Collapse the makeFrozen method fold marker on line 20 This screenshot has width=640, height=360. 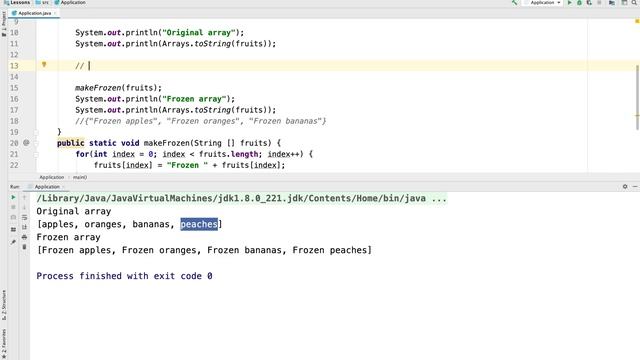[x=36, y=143]
